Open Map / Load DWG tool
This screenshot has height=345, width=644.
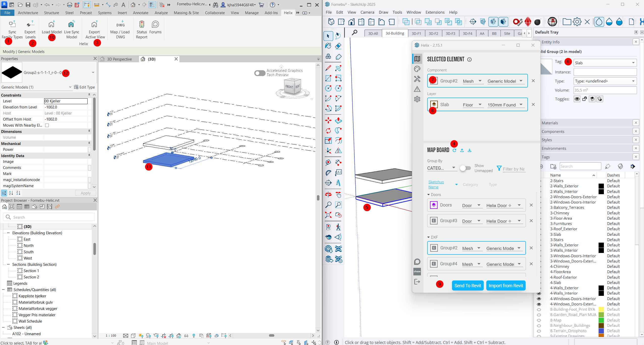[x=120, y=24]
